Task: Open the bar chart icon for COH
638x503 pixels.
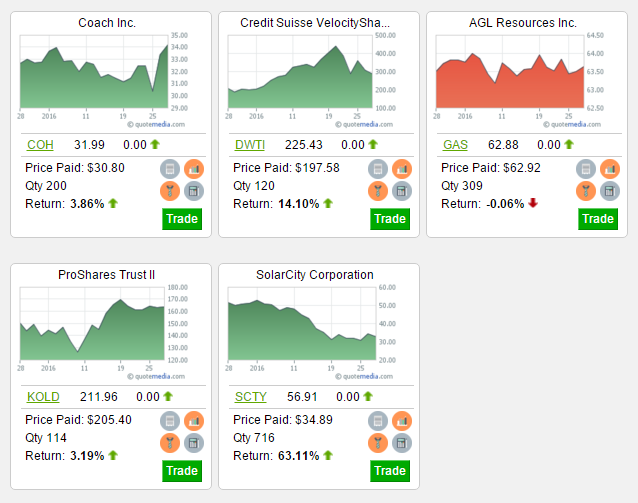Action: [x=194, y=169]
